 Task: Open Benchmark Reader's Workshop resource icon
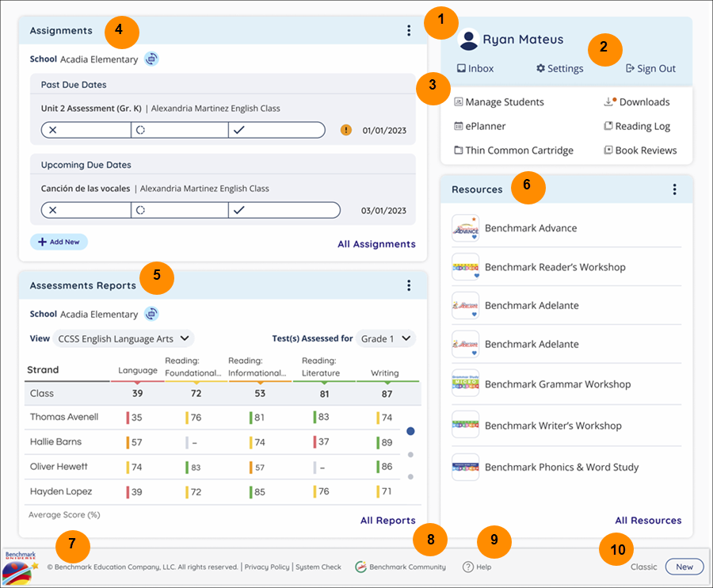(465, 267)
